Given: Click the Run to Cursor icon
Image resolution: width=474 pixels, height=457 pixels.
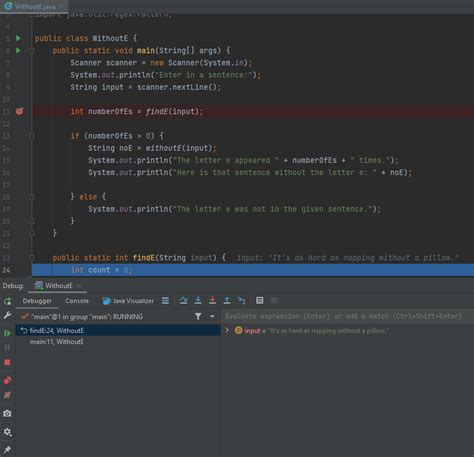Looking at the screenshot, I should click(242, 301).
